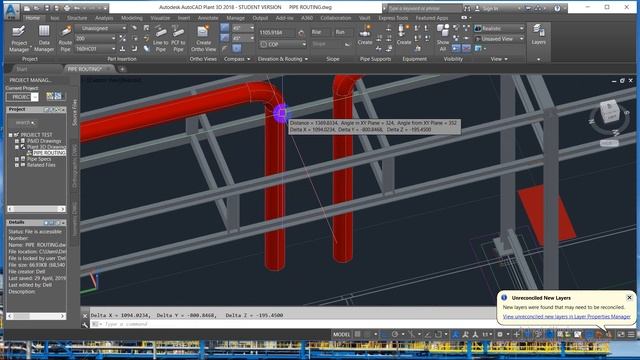The image size is (640, 360).
Task: Add a new drawing tab with plus
Action: 122,69
